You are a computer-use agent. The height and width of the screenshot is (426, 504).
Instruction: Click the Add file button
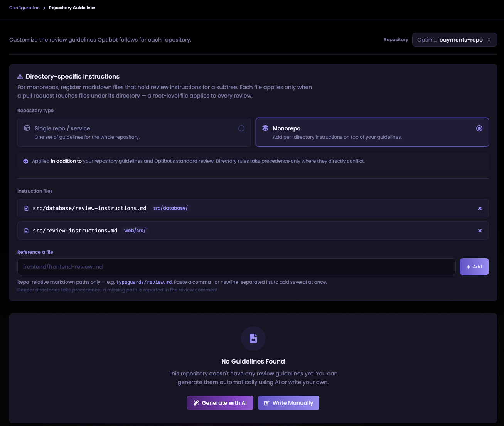click(474, 267)
